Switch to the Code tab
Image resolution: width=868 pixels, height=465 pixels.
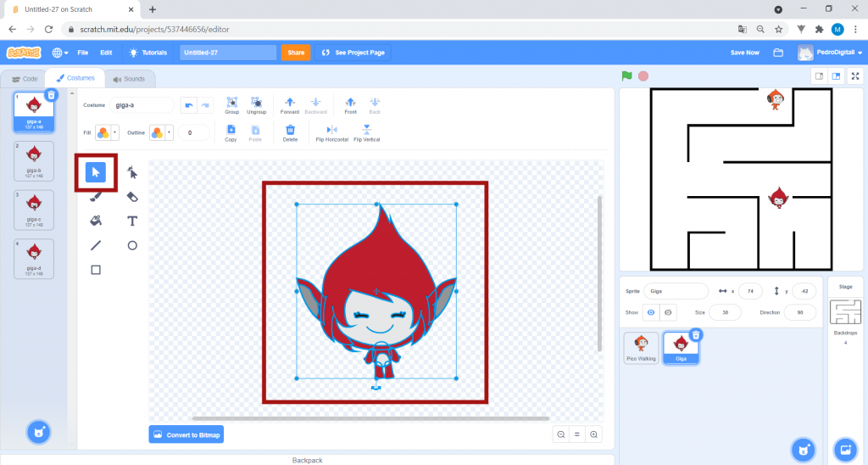tap(25, 79)
